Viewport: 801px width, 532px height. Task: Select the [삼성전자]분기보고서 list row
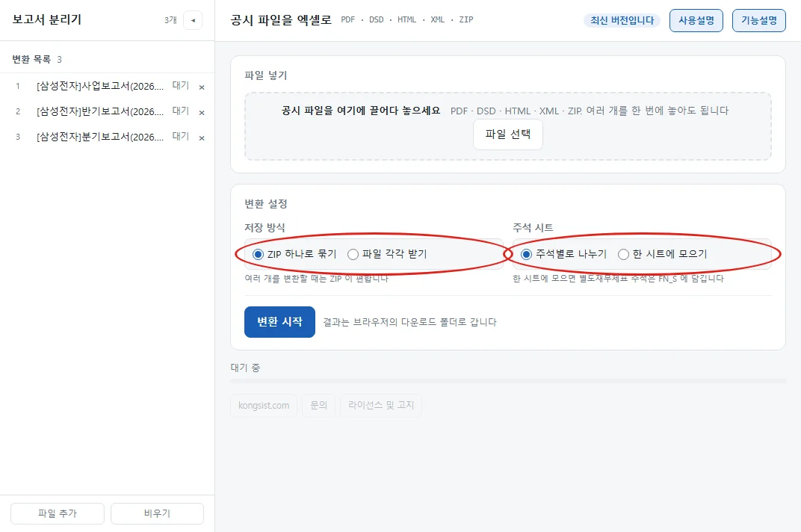[108, 137]
